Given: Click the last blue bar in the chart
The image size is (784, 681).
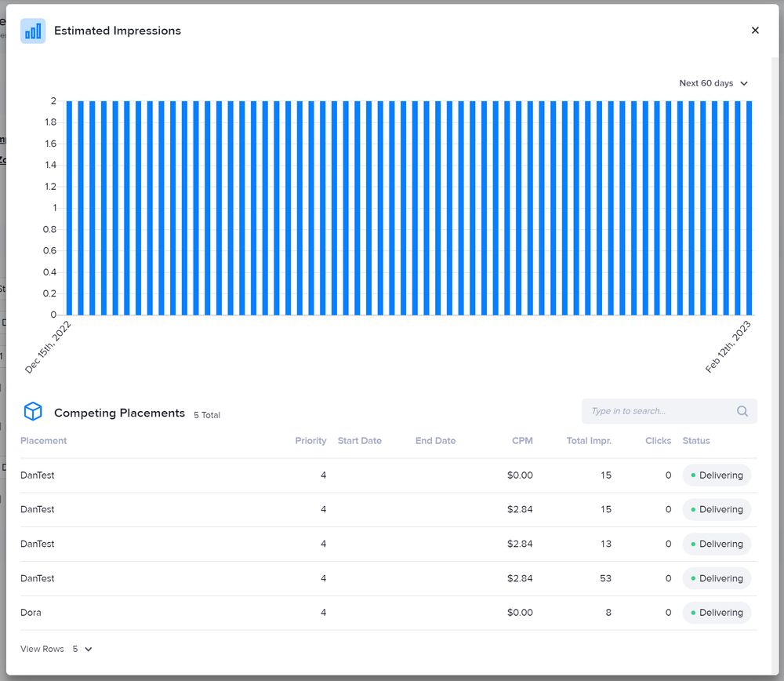Looking at the screenshot, I should (749, 208).
